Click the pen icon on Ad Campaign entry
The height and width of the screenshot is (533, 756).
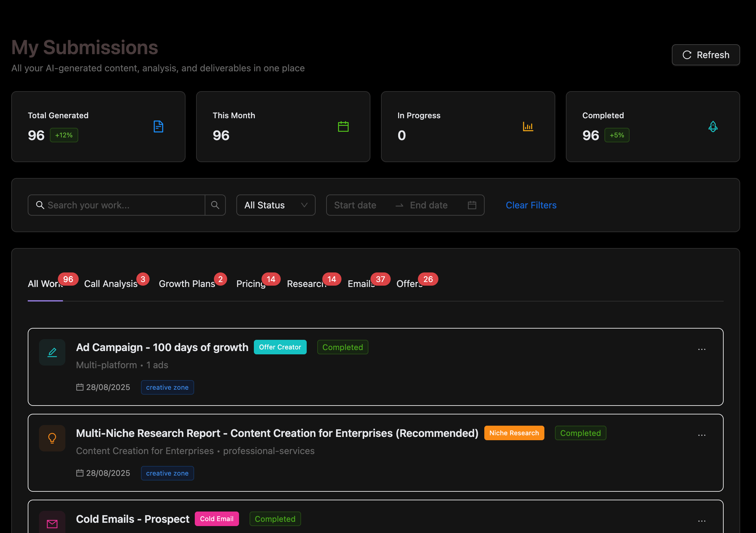pyautogui.click(x=52, y=352)
